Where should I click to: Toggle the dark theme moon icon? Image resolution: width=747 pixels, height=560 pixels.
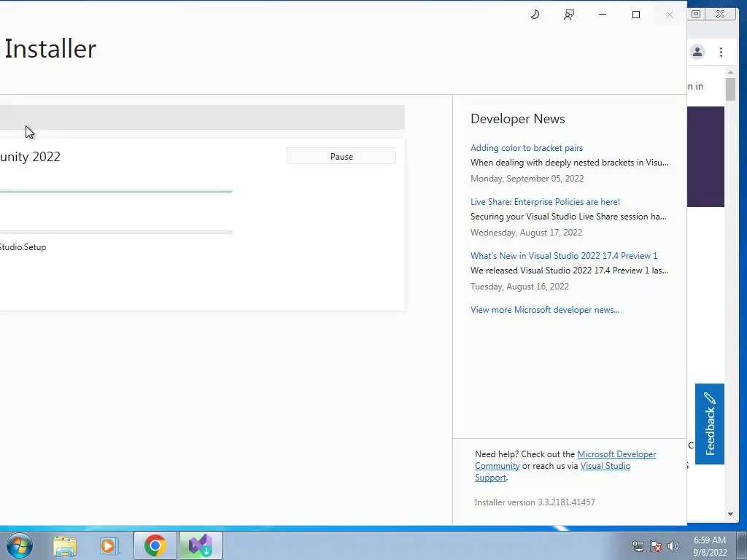coord(535,15)
